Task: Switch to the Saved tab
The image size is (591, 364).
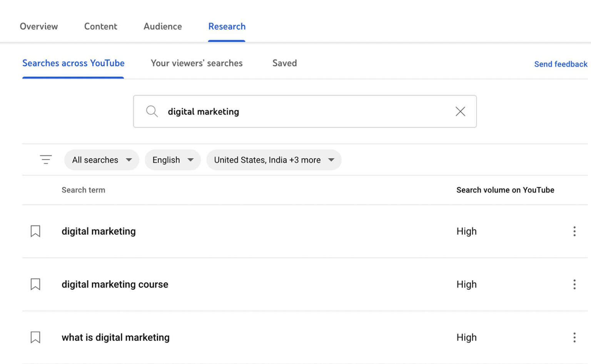Action: 284,63
